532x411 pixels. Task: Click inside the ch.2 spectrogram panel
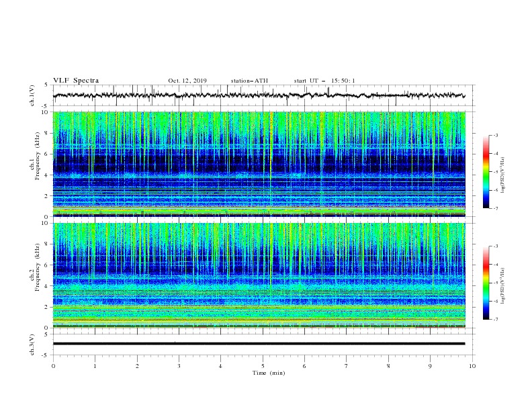(x=259, y=275)
